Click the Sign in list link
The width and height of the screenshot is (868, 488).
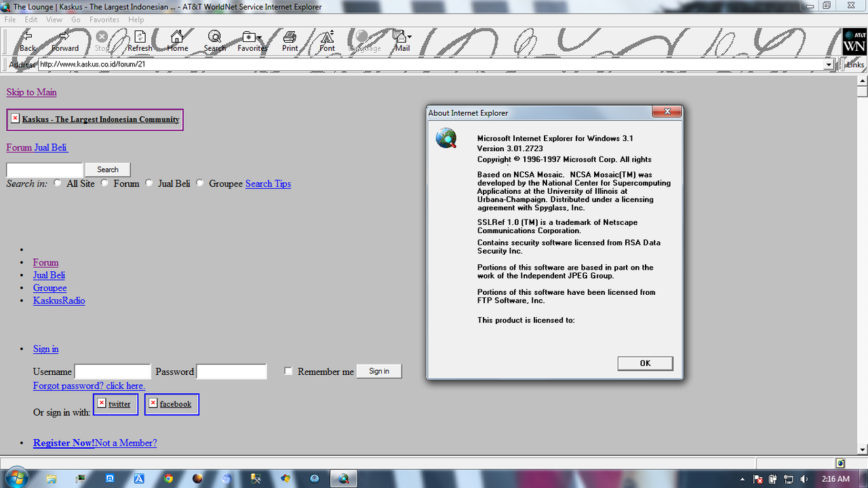point(45,348)
